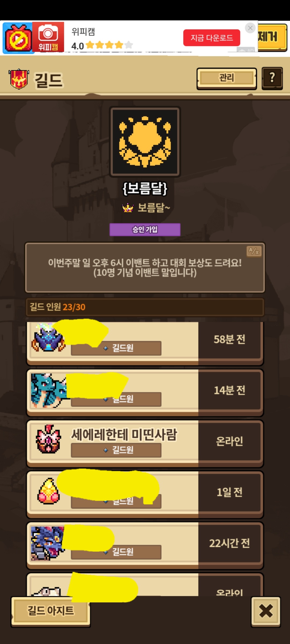Tap the question mark help icon
This screenshot has height=644, width=290.
272,78
